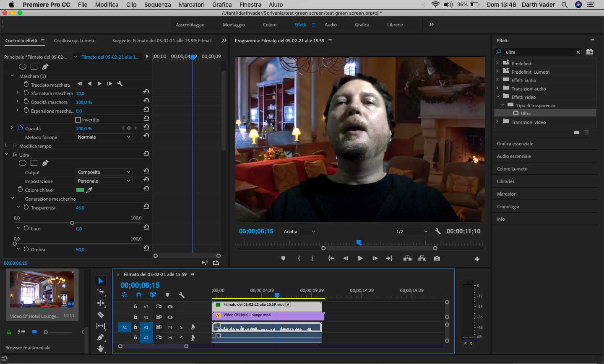Mute audio track A1
The image size is (604, 364).
170,327
